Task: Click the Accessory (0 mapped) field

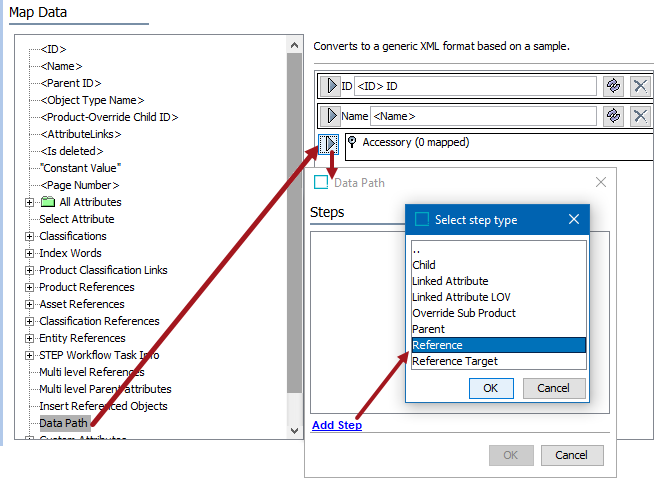Action: tap(499, 147)
